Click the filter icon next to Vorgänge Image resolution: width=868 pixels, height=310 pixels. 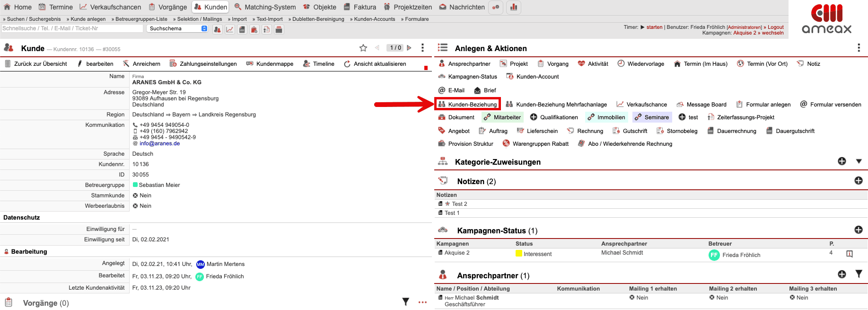[405, 301]
